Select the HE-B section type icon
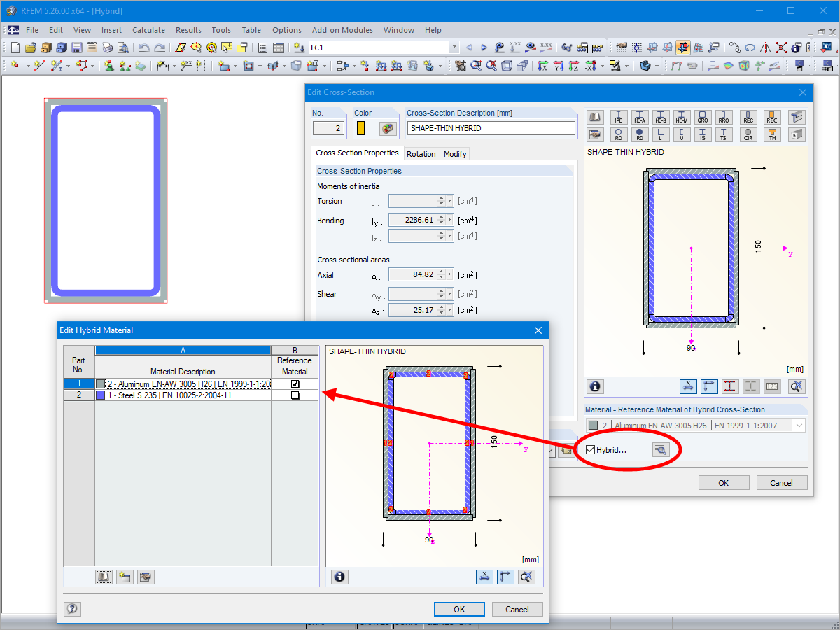This screenshot has height=630, width=840. pyautogui.click(x=660, y=117)
